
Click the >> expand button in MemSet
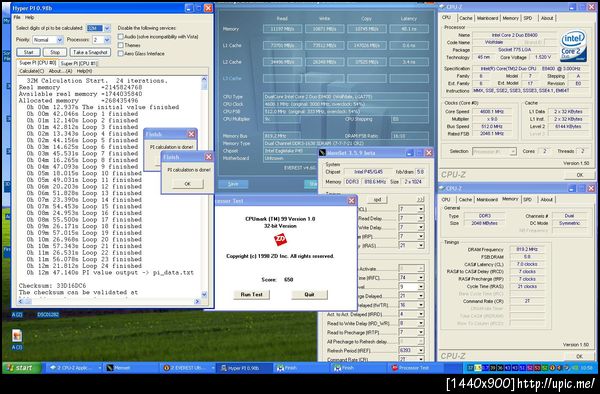click(420, 200)
